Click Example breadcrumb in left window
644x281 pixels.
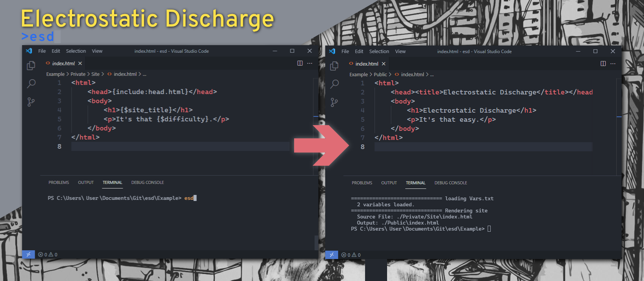55,74
